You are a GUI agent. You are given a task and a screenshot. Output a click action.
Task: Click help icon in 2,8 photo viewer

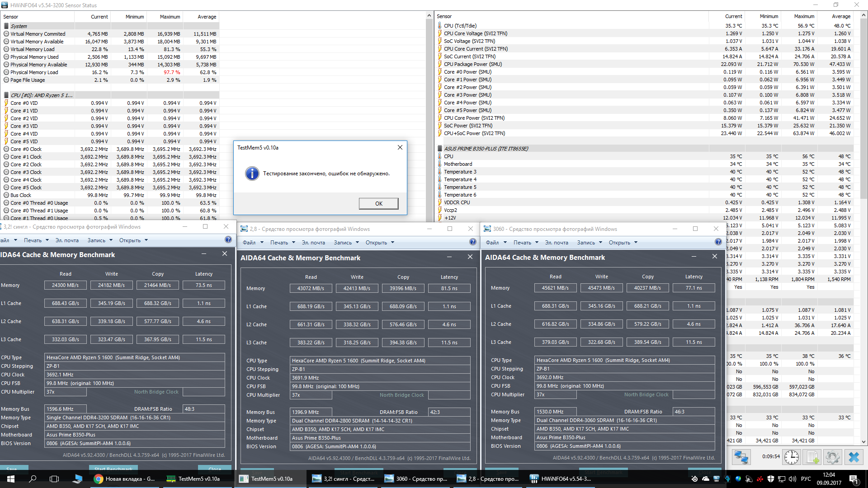tap(473, 242)
